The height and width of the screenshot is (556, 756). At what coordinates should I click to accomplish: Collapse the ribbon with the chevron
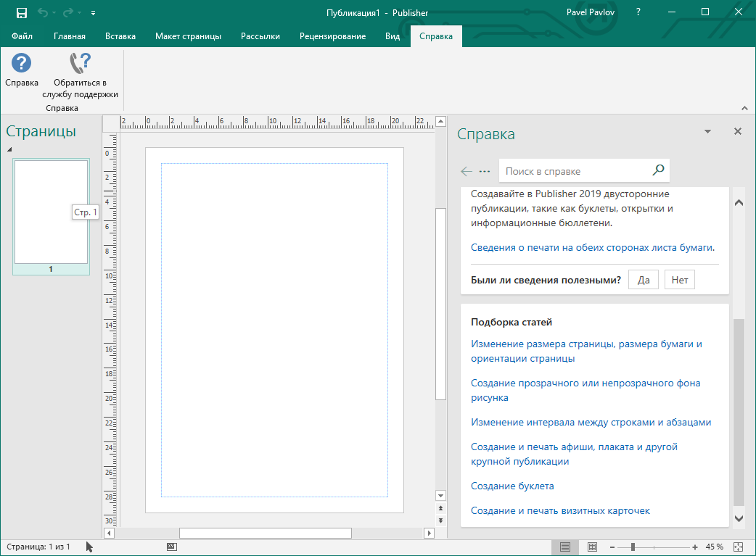(745, 108)
